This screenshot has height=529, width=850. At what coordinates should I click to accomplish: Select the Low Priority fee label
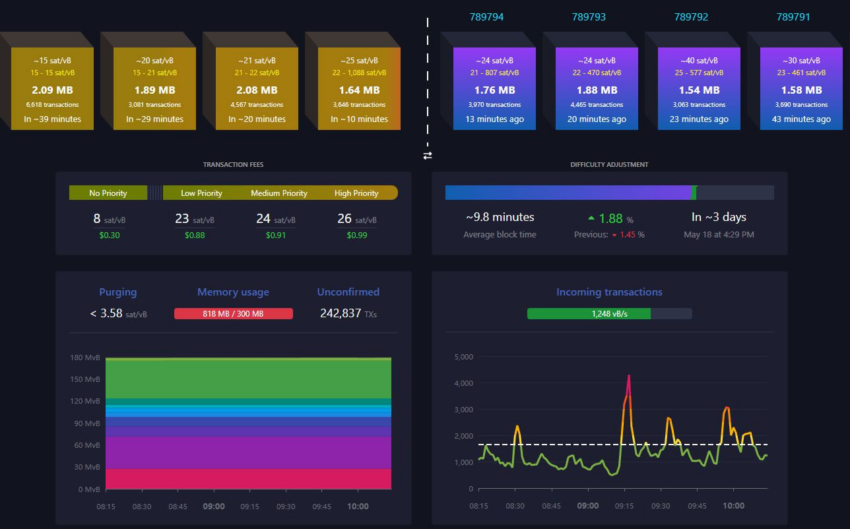point(201,193)
